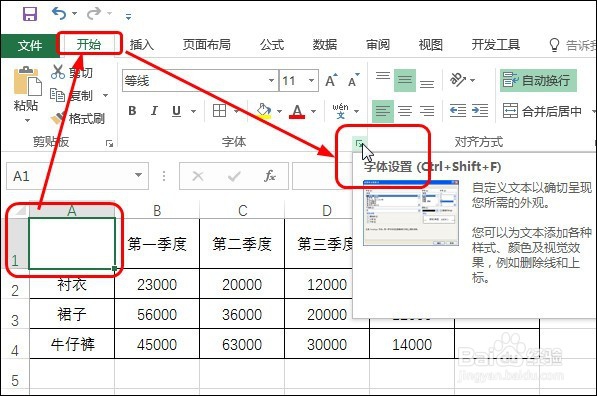
Task: Click the cell containing 牛仔裤
Action: click(72, 344)
